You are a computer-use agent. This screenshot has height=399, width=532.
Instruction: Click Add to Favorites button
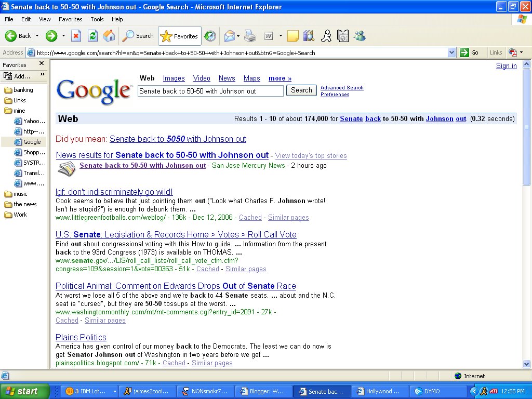[x=17, y=76]
